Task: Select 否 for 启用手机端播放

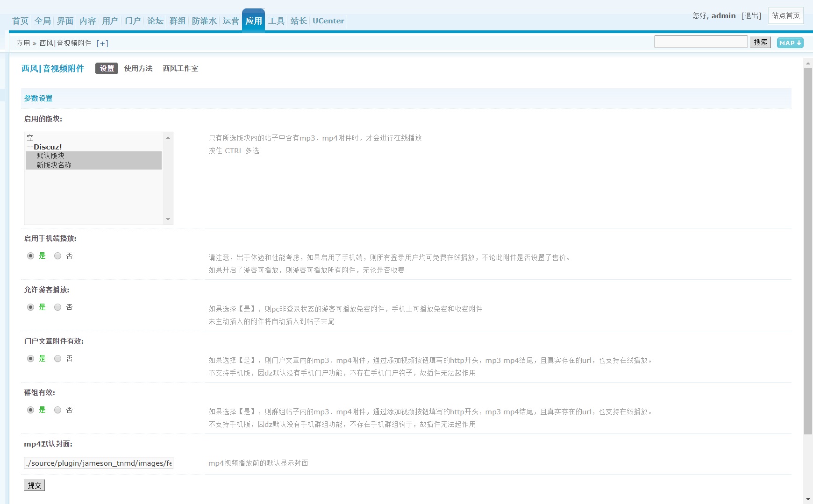Action: pyautogui.click(x=58, y=256)
